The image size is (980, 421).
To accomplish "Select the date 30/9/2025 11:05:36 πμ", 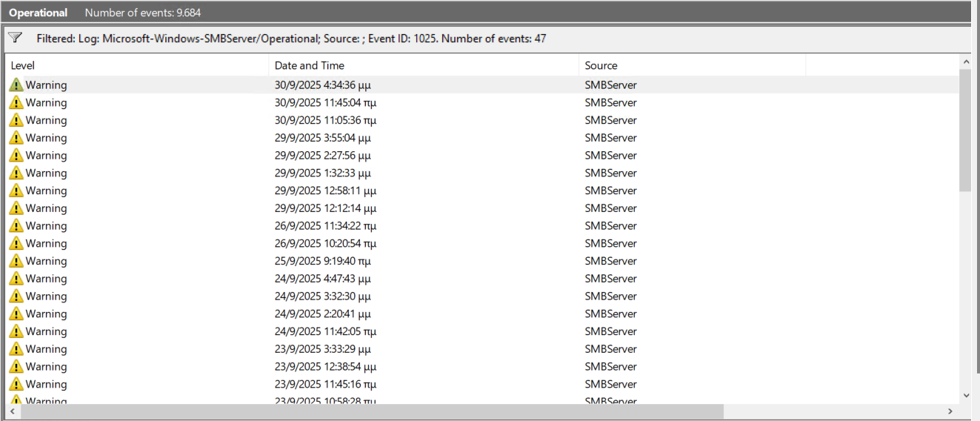I will (325, 120).
